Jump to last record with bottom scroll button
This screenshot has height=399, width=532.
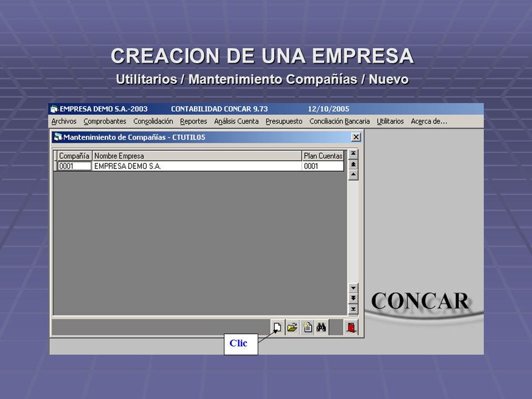click(x=353, y=309)
